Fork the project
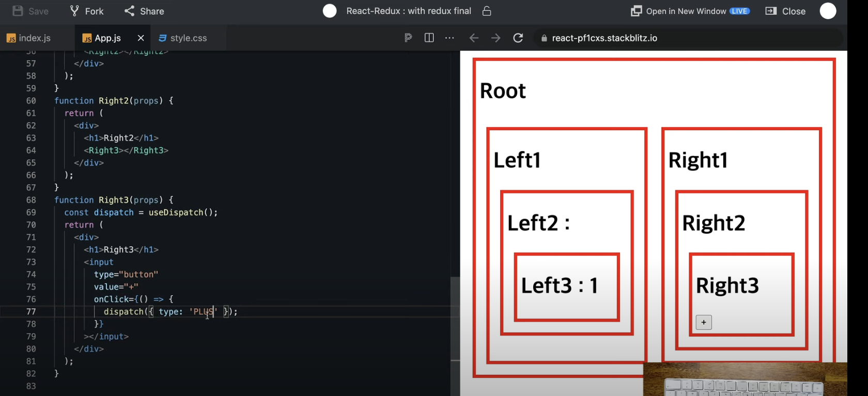This screenshot has width=868, height=396. click(87, 11)
